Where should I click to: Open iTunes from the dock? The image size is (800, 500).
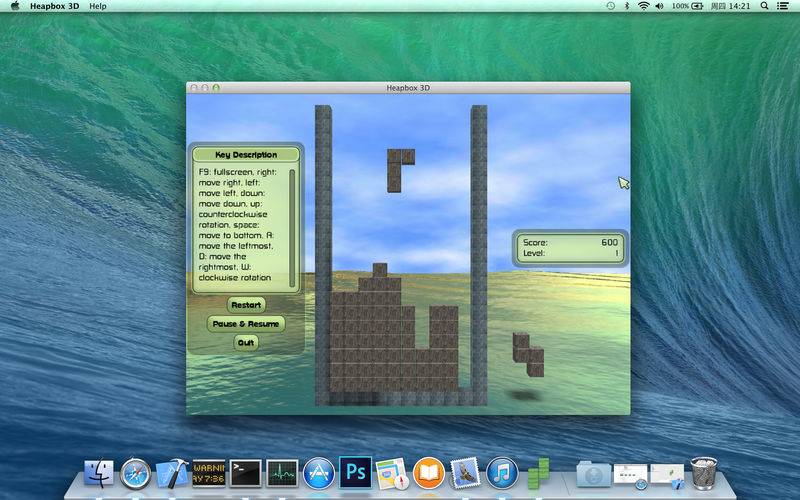501,471
